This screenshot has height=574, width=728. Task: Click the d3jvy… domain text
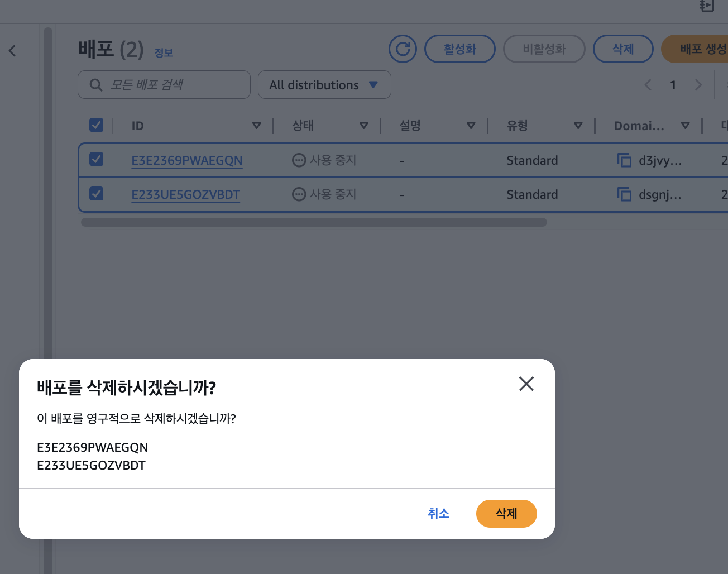coord(660,161)
